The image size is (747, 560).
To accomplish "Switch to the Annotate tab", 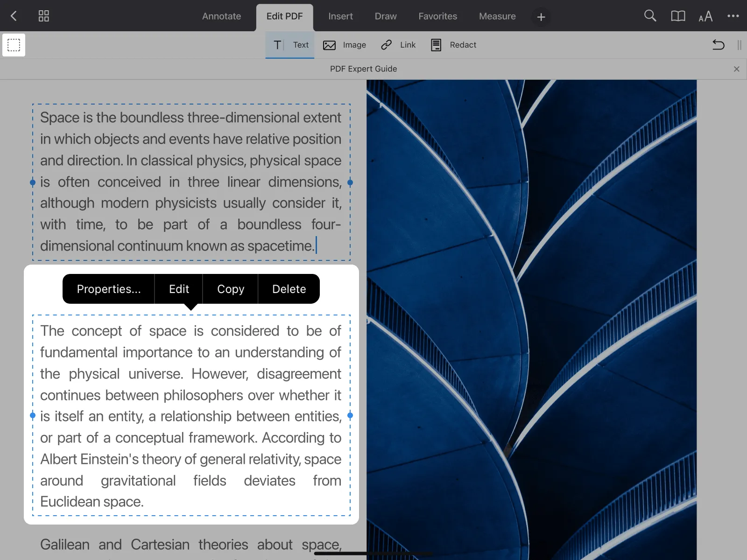I will (221, 16).
